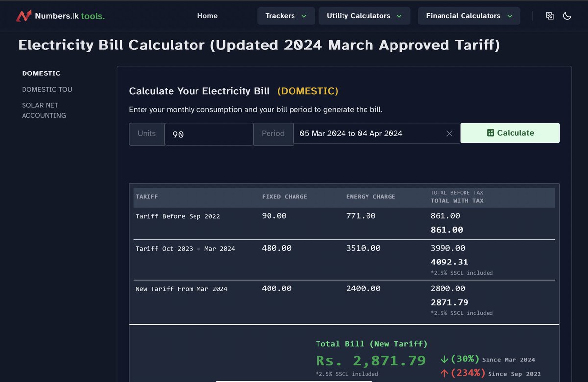588x382 pixels.
Task: Click the ENERGY CHARGE column header
Action: pyautogui.click(x=371, y=196)
